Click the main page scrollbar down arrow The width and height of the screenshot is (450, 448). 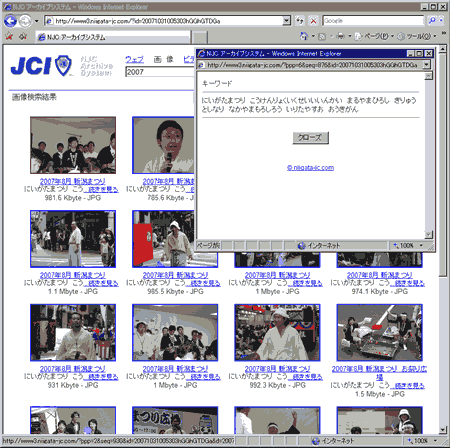click(442, 430)
